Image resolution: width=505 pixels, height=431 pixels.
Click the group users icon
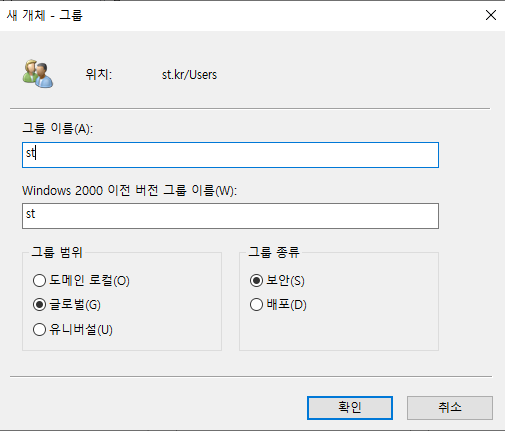(x=38, y=74)
